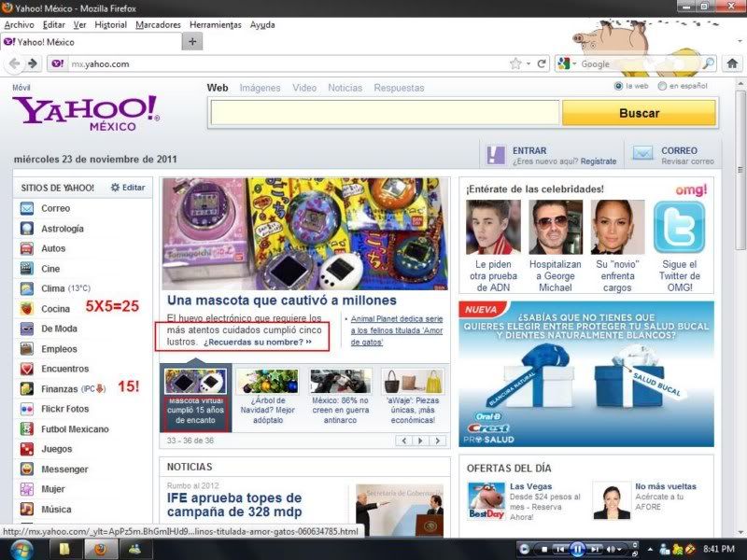This screenshot has width=747, height=560.
Task: Open the Ayuda menu
Action: (262, 25)
